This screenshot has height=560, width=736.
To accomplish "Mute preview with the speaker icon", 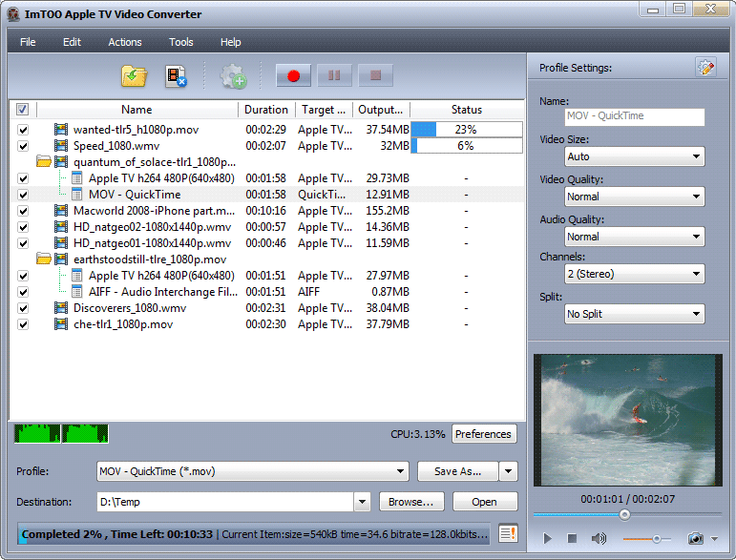I will tap(599, 538).
